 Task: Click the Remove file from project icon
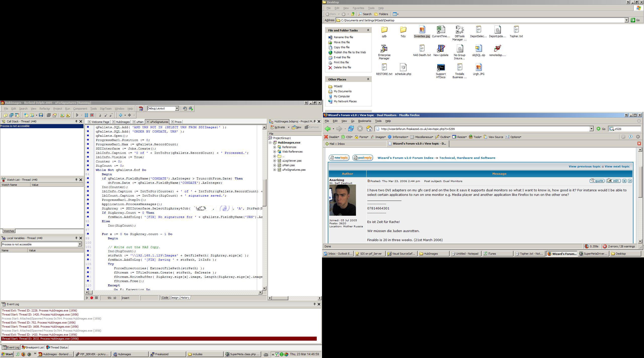68,115
